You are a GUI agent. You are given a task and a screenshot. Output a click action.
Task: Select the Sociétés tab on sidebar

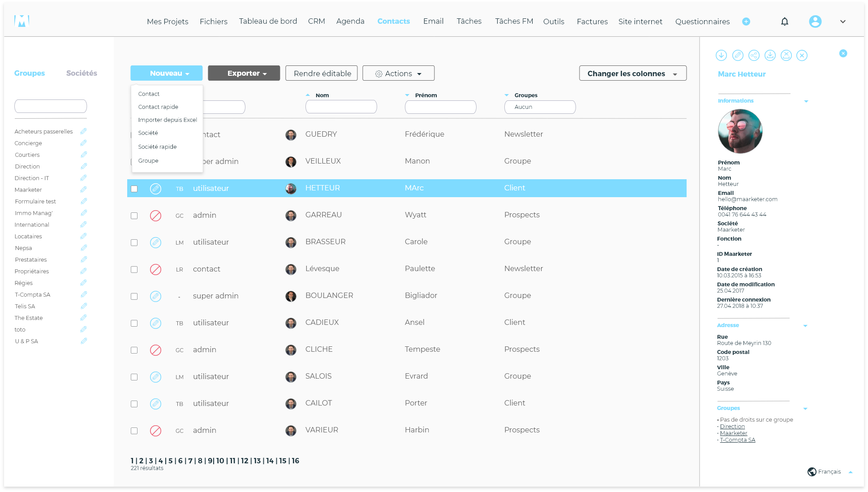tap(82, 73)
